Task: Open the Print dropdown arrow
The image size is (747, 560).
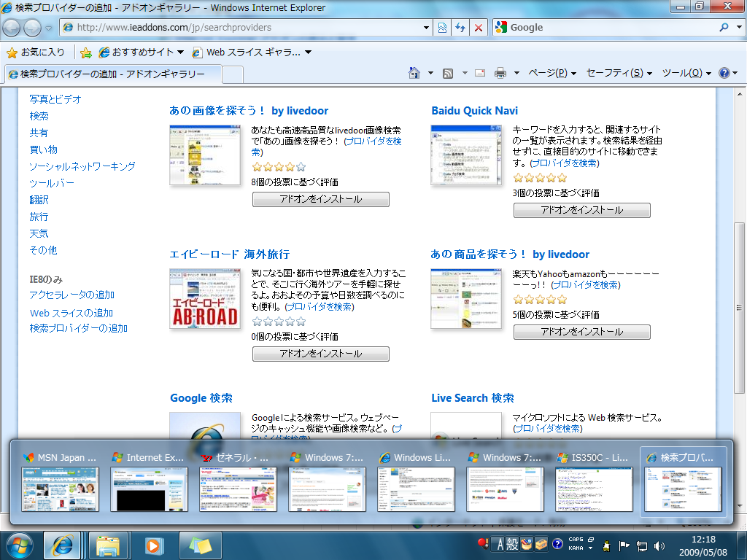Action: 516,74
